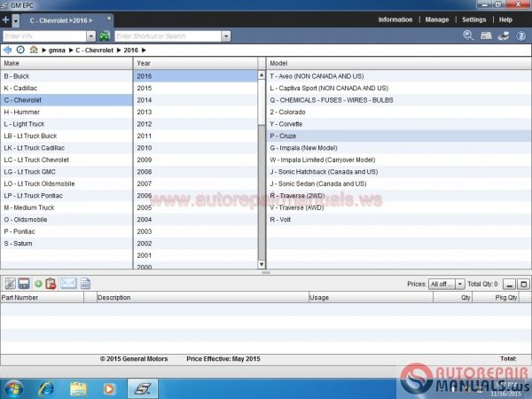Click the save floppy disk icon

click(x=24, y=284)
